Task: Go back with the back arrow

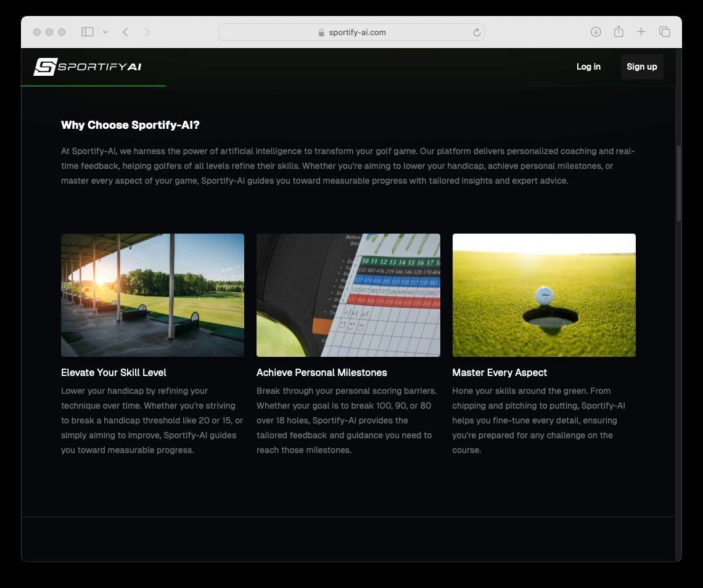Action: [x=126, y=32]
